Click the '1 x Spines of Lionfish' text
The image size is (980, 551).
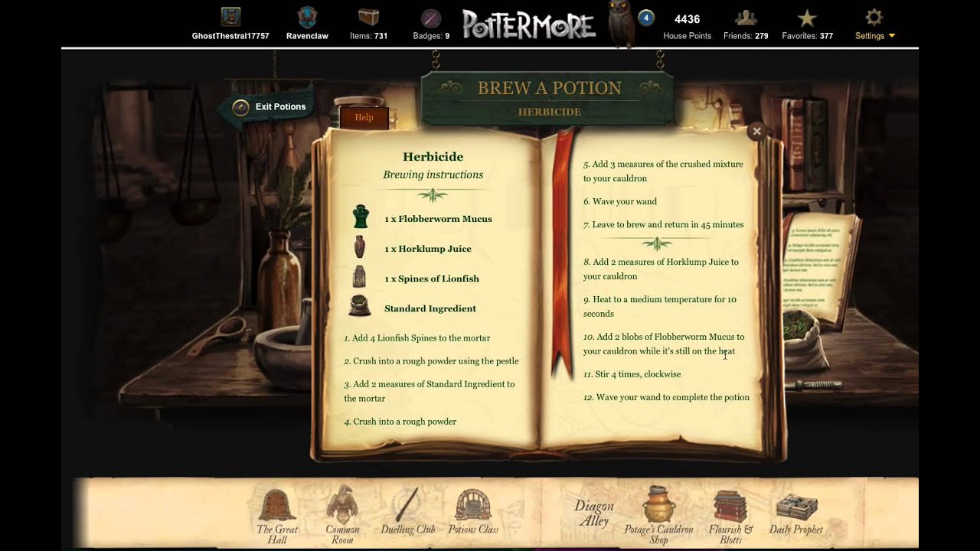pos(432,279)
